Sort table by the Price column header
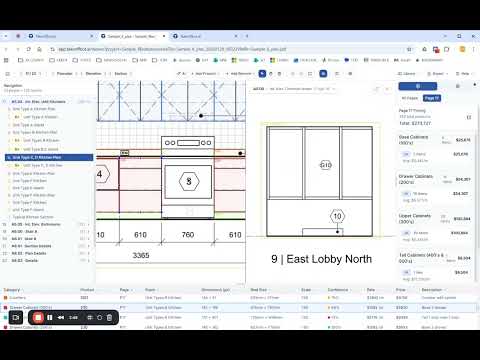The height and width of the screenshot is (360, 480). coord(401,290)
